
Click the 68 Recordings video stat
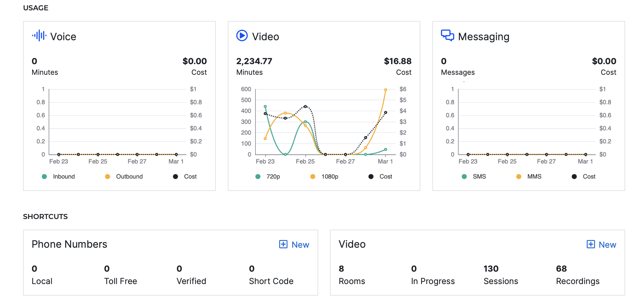coord(578,275)
